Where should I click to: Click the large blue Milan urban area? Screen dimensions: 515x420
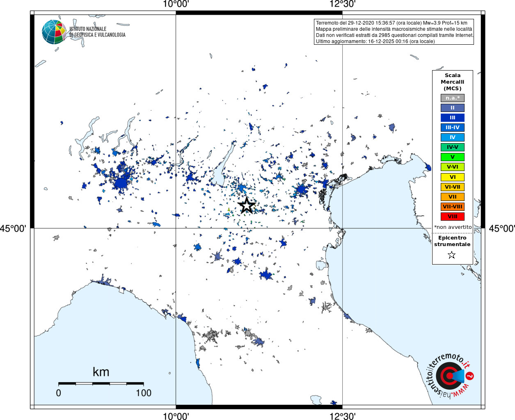[121, 184]
